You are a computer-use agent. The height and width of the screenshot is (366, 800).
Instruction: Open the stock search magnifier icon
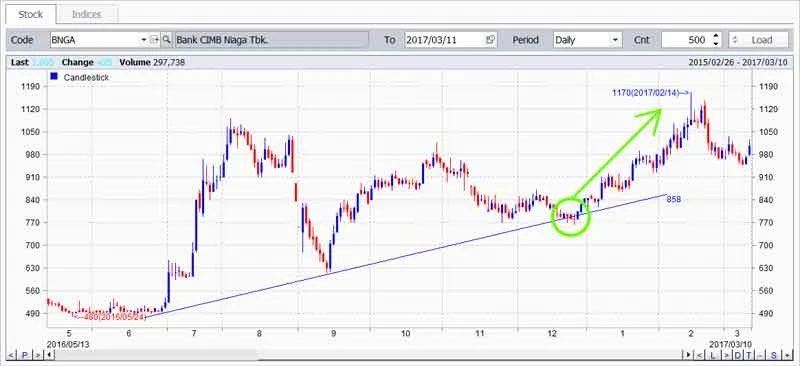click(x=167, y=40)
